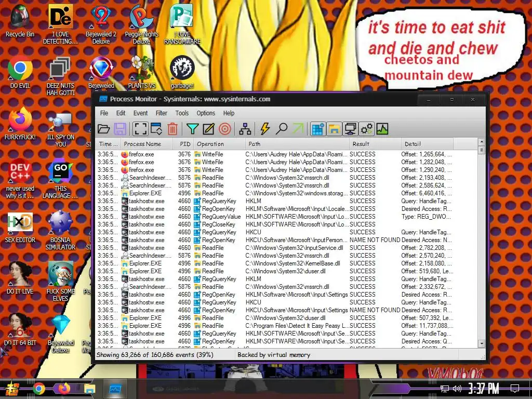Image resolution: width=532 pixels, height=399 pixels.
Task: Click the Firefox taskbar icon
Action: click(x=64, y=389)
